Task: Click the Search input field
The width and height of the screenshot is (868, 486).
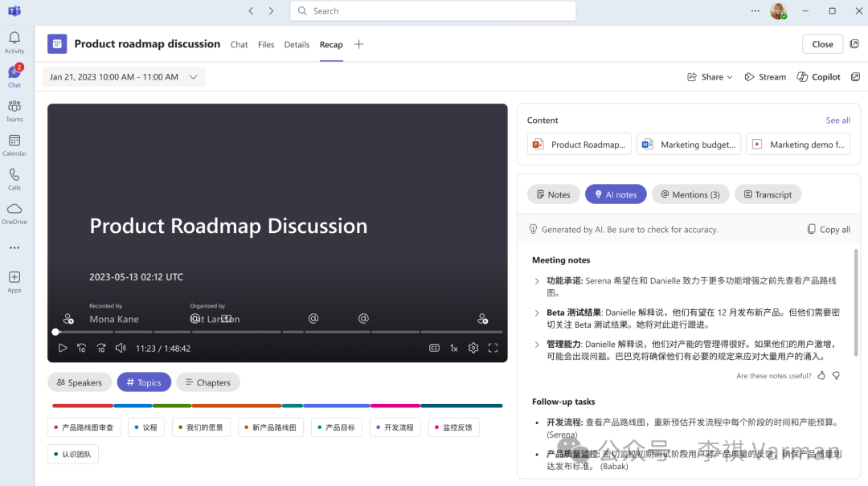Action: point(433,11)
